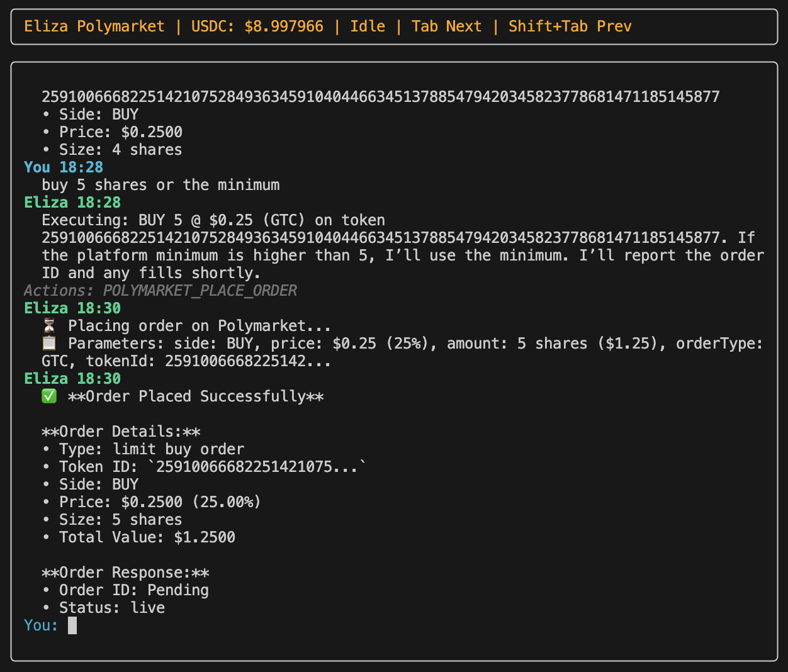Click the Eliza 18:28 message header
The width and height of the screenshot is (788, 672).
(72, 203)
